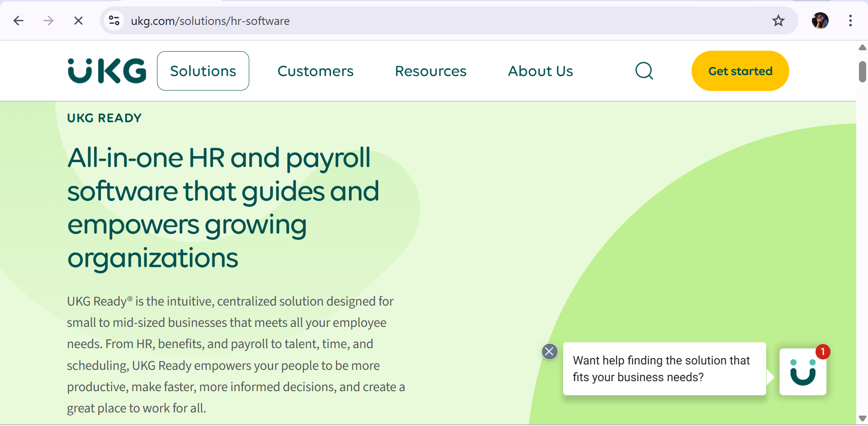
Task: Click the browser back arrow
Action: point(19,21)
